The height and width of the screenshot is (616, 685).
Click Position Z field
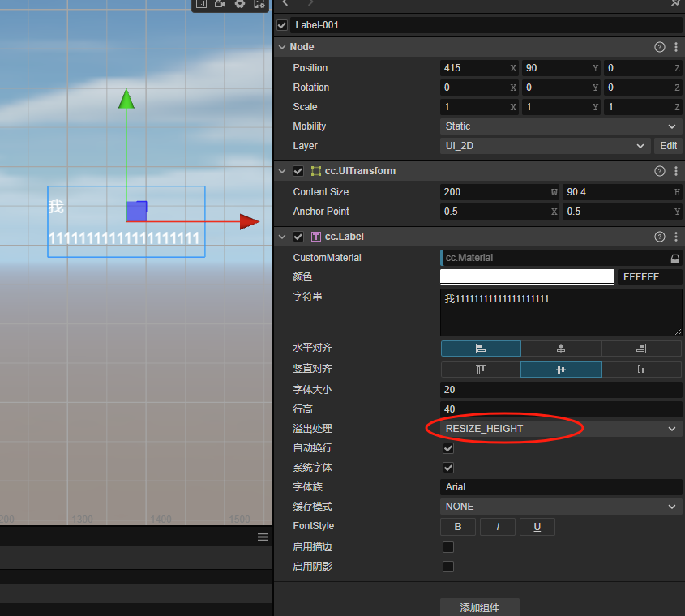(x=643, y=68)
